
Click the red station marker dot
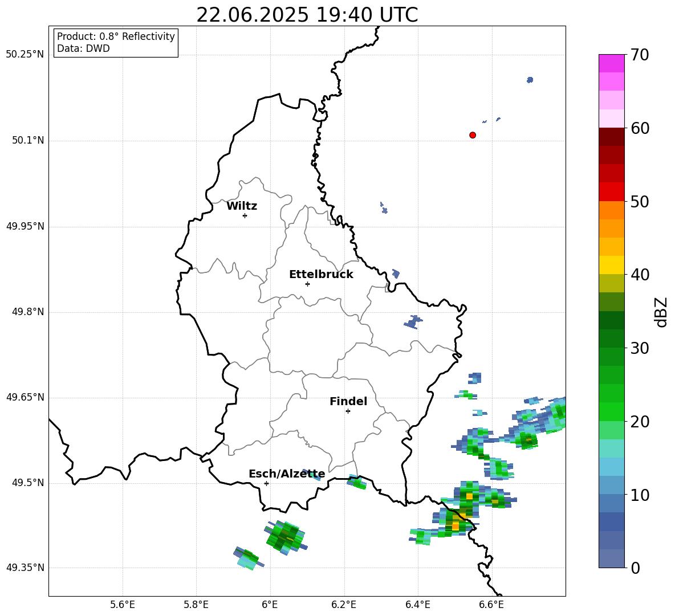point(473,135)
